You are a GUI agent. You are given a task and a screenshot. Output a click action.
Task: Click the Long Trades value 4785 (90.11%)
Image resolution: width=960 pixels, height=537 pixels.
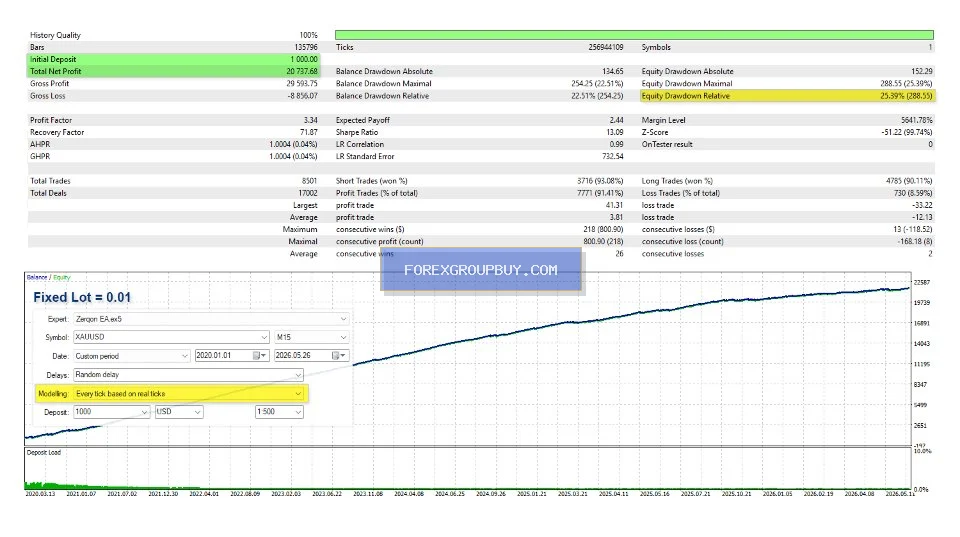tap(909, 181)
